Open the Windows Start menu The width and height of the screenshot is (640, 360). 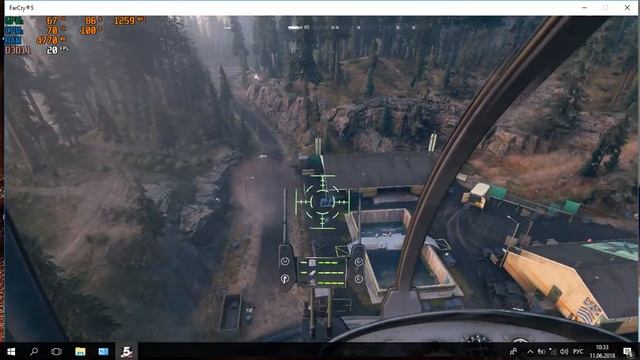[x=11, y=351]
